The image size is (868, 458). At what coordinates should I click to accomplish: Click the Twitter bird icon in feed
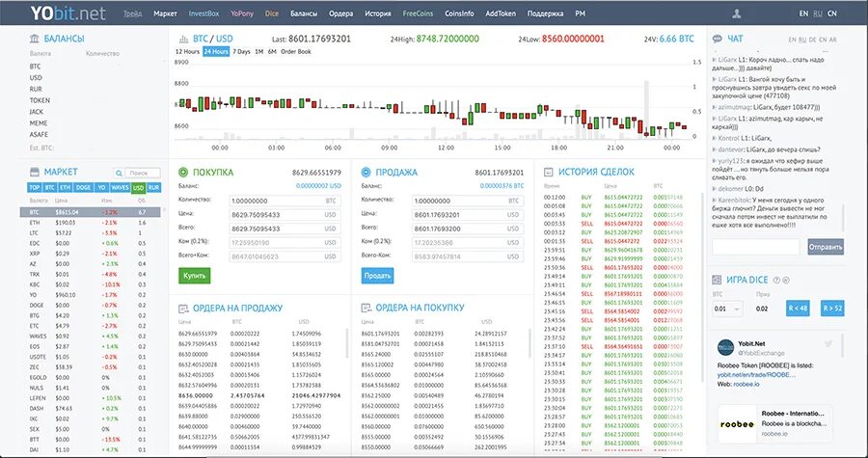tap(828, 343)
